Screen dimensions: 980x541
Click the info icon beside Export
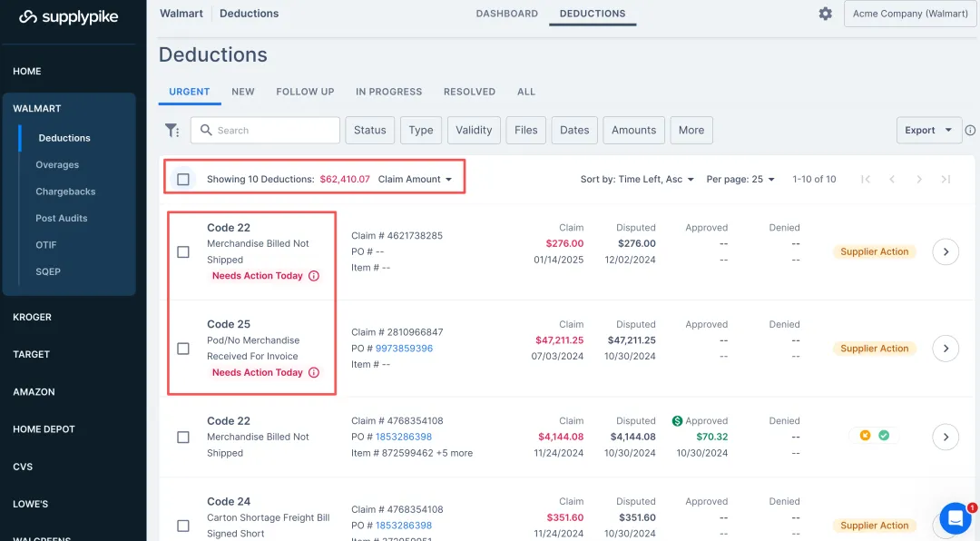pyautogui.click(x=970, y=131)
